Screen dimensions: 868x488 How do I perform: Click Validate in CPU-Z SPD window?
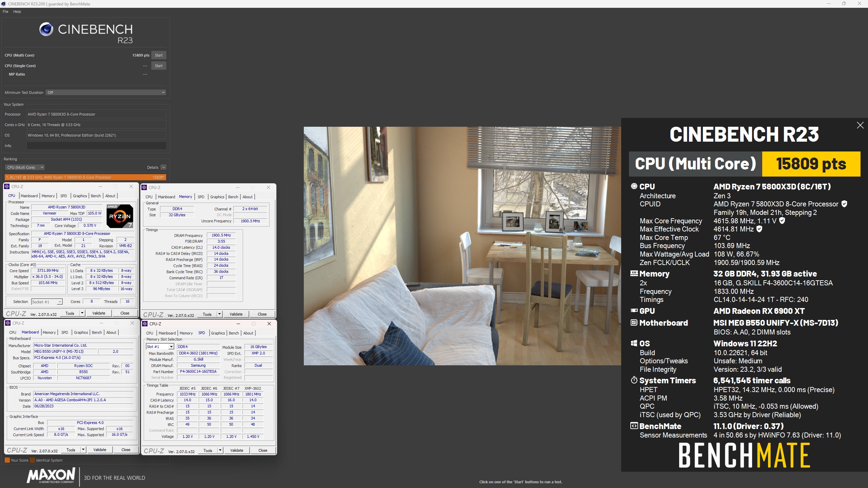[237, 450]
